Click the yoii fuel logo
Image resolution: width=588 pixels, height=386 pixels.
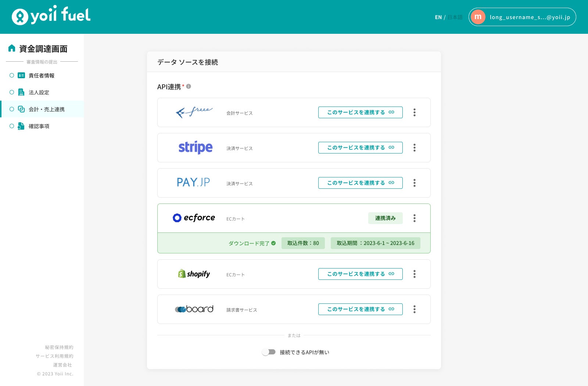pyautogui.click(x=51, y=15)
